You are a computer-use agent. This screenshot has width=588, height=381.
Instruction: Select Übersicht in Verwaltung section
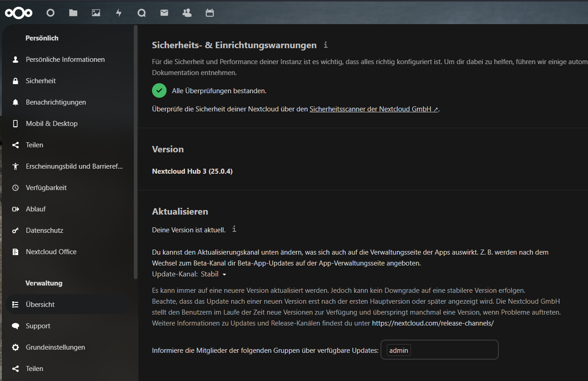[x=67, y=305]
